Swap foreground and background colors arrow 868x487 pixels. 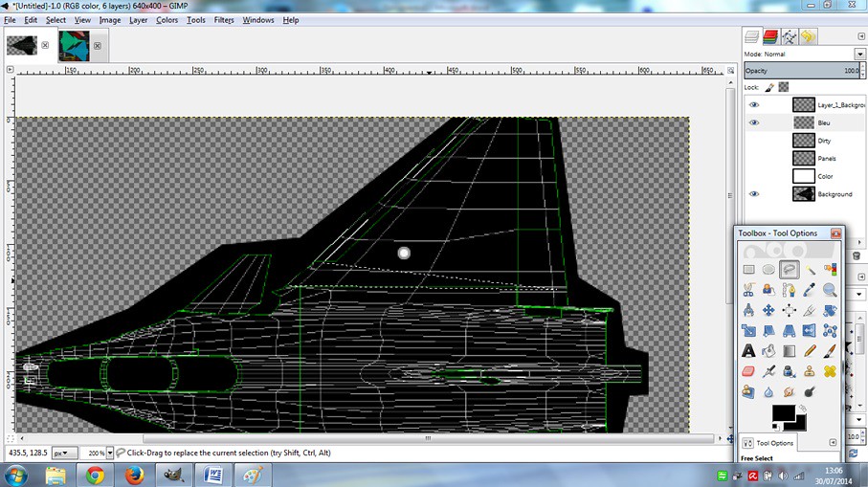(x=802, y=409)
